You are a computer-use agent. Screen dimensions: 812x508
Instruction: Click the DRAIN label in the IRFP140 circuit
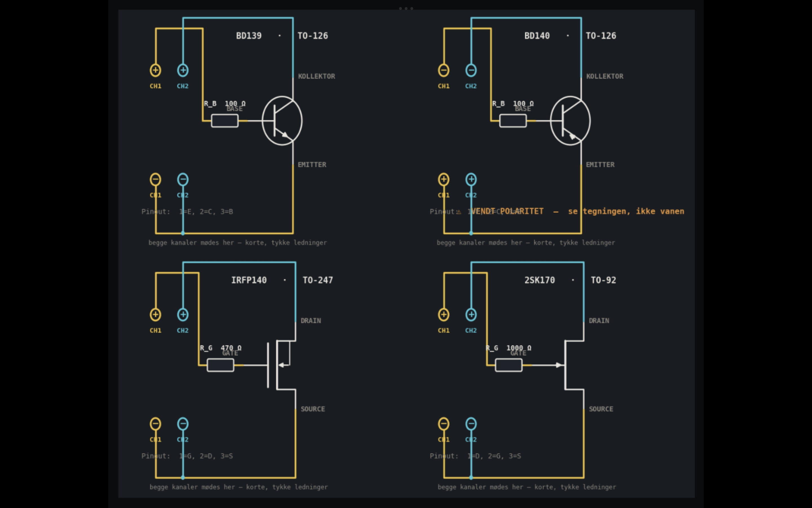click(311, 321)
